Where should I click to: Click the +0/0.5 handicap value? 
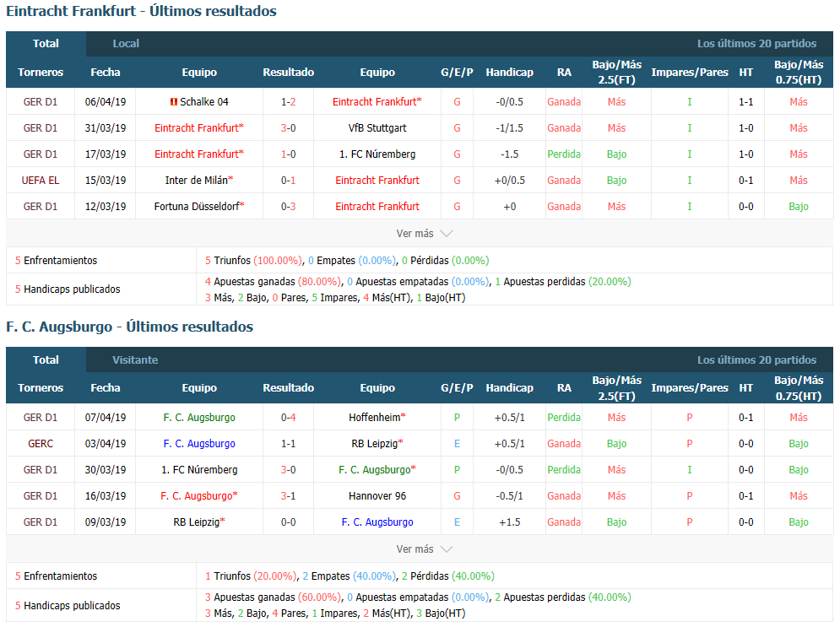[x=509, y=181]
